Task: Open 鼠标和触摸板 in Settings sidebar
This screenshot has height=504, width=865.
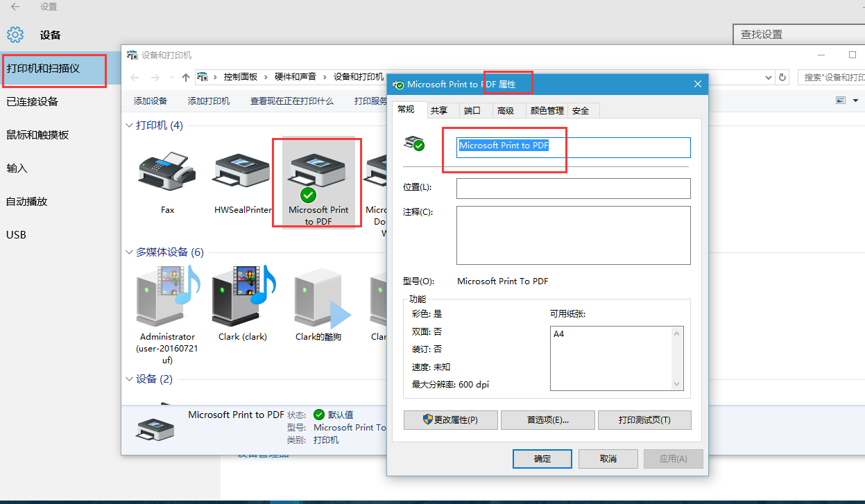Action: (x=60, y=135)
